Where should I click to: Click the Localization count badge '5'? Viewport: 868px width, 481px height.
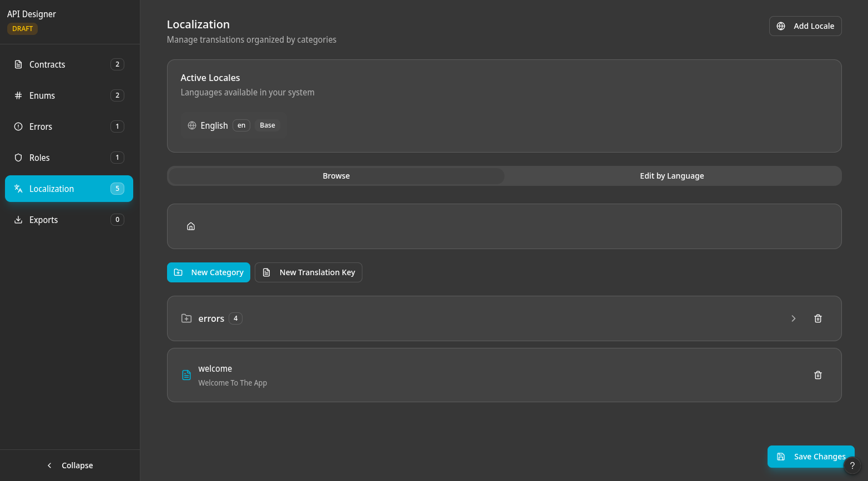[117, 189]
